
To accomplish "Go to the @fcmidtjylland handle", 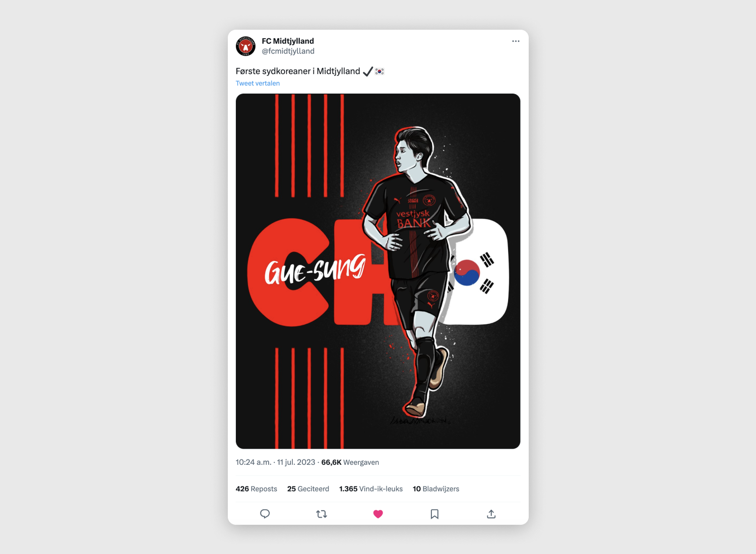I will point(288,51).
